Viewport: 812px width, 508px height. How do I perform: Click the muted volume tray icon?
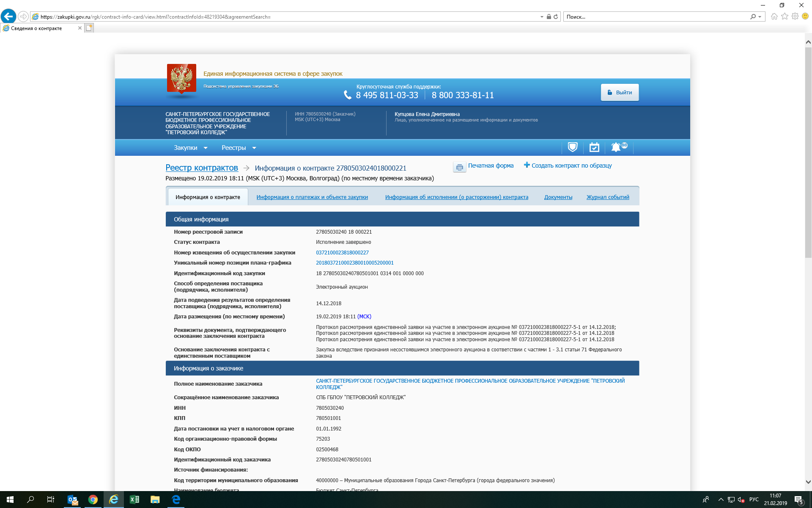coord(741,500)
